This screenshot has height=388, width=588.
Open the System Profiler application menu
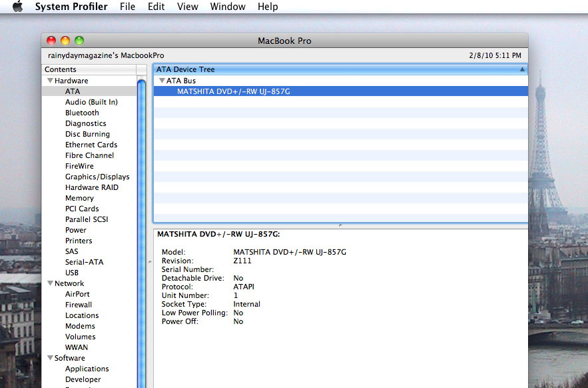(x=71, y=7)
